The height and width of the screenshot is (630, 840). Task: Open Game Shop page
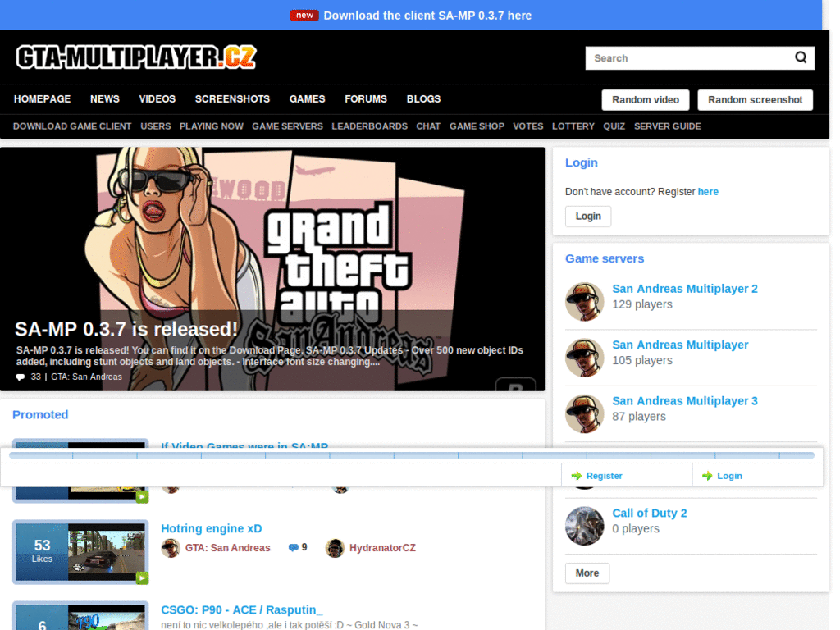[477, 126]
